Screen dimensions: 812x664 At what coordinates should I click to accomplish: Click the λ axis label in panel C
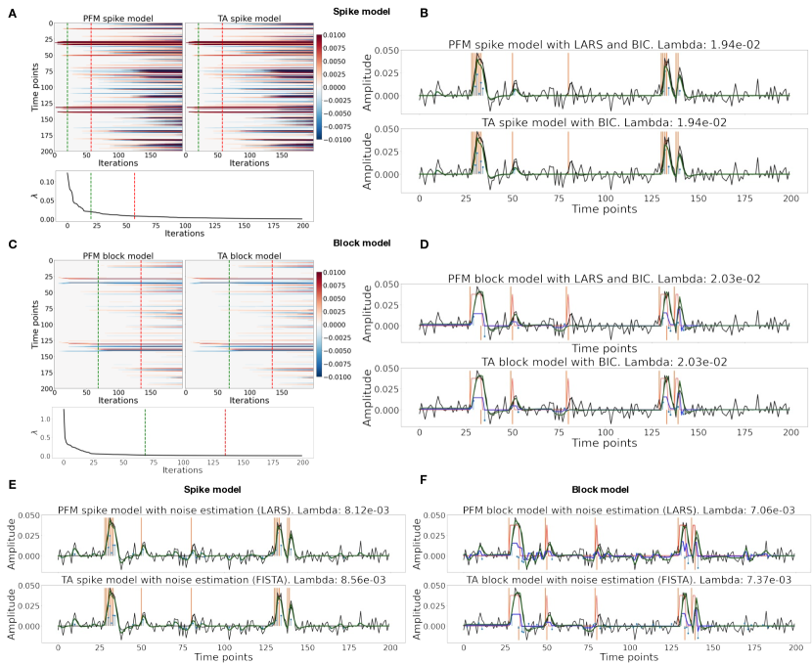(36, 432)
